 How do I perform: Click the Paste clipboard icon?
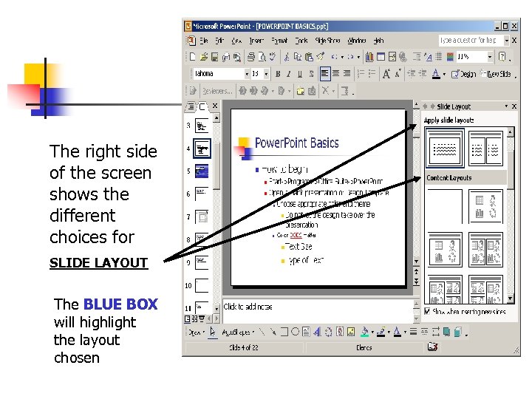(x=309, y=57)
